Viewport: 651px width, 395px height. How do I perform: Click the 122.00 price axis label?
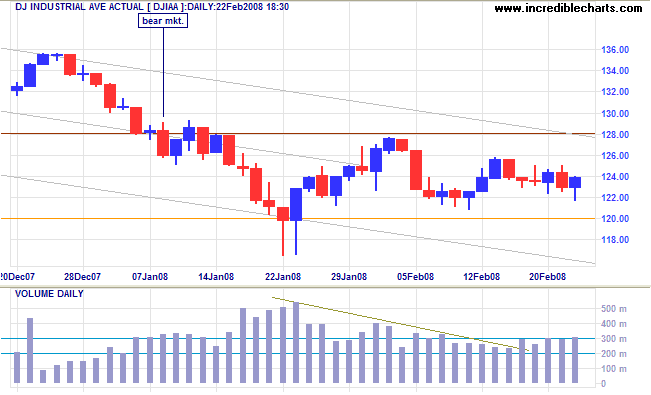[x=615, y=198]
